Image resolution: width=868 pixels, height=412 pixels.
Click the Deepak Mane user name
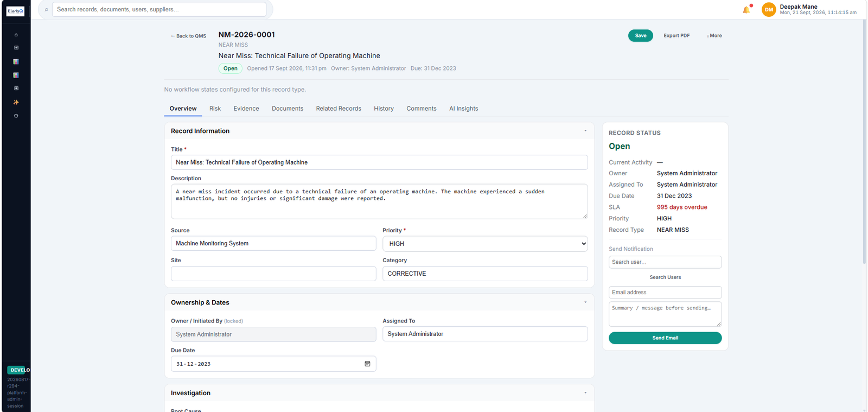pyautogui.click(x=799, y=7)
